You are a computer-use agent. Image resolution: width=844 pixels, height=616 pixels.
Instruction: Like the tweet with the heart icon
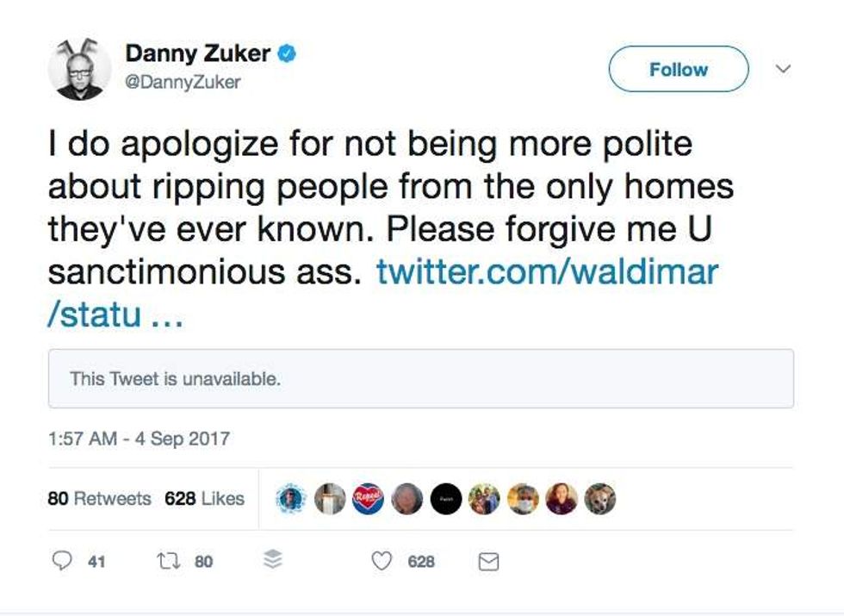[382, 562]
